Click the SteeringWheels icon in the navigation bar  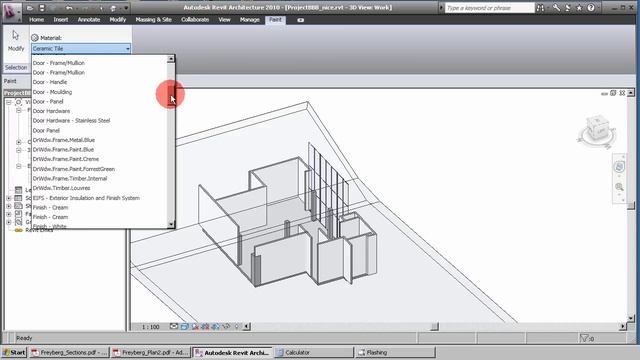619,167
